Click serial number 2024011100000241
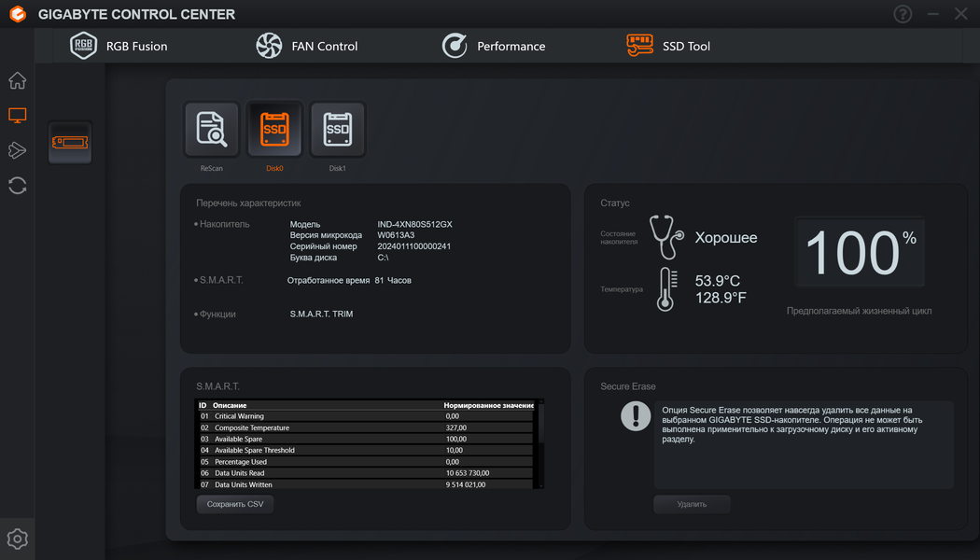 pos(413,246)
